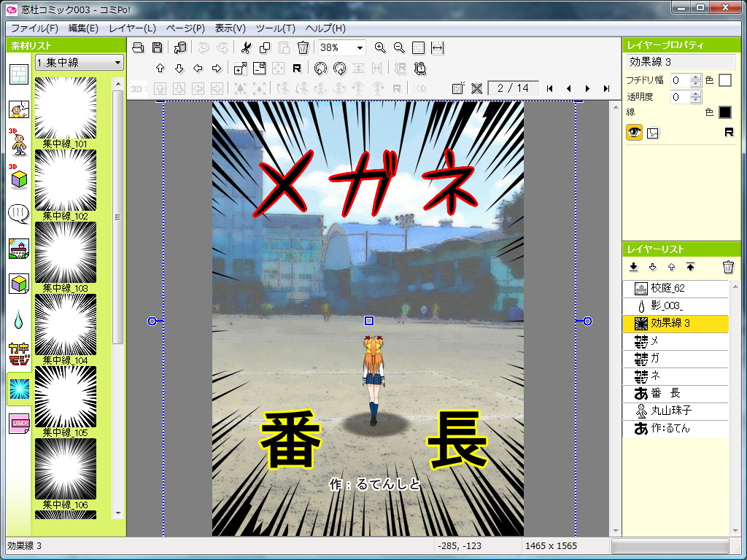Open the panel layout category in the sidebar
747x560 pixels.
pos(19,75)
